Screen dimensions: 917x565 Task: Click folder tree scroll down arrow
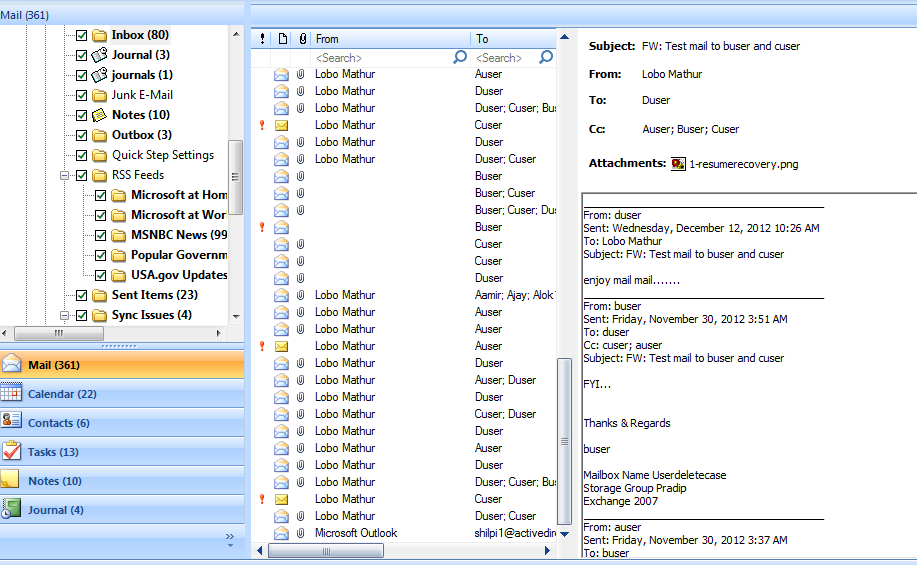point(236,316)
